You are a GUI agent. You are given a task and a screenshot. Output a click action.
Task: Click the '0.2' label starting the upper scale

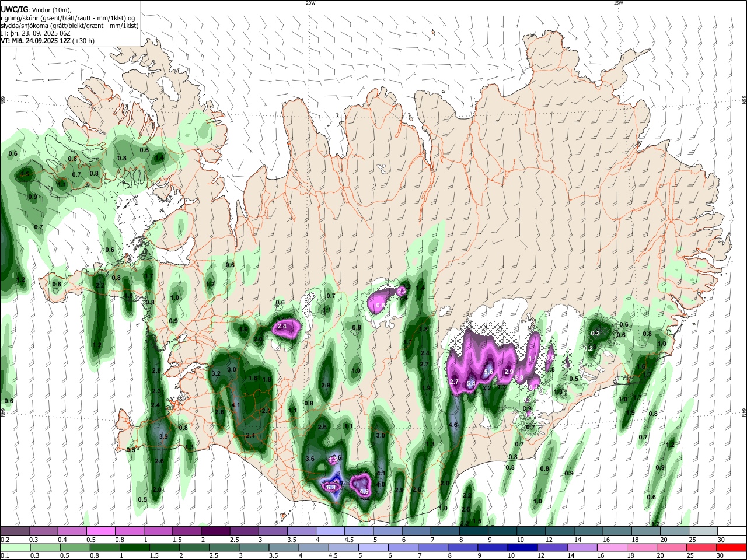[5, 540]
